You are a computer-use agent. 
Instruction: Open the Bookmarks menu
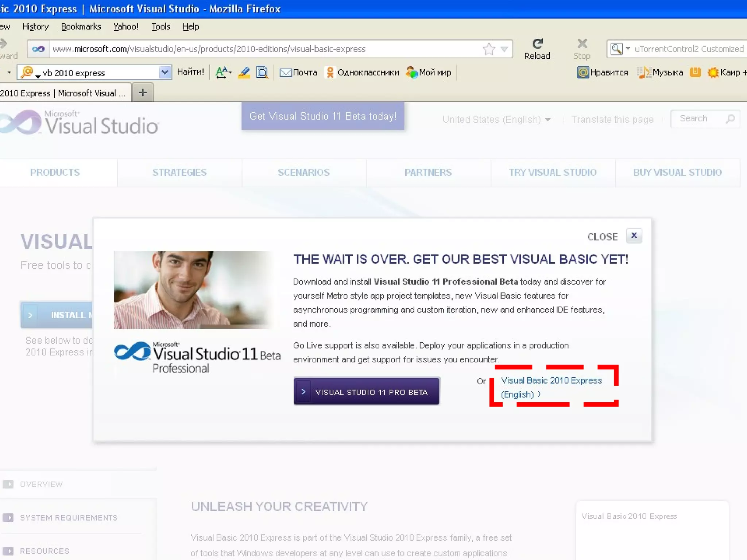tap(81, 27)
